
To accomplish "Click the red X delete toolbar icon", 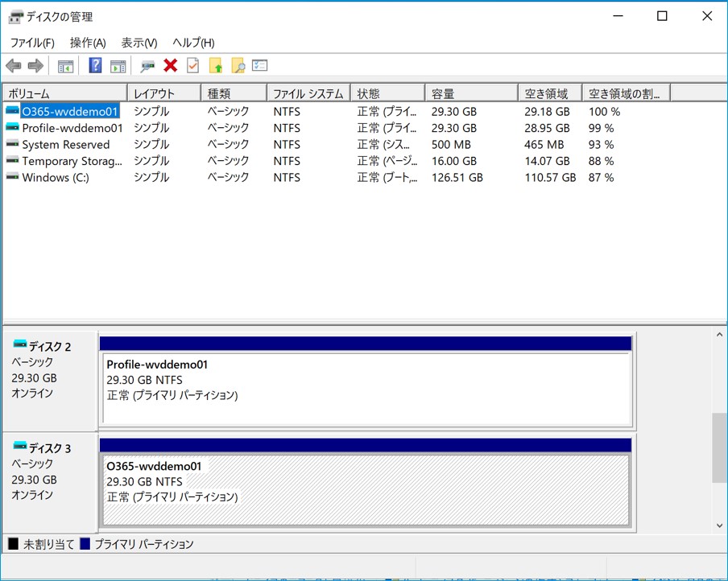I will (x=170, y=66).
